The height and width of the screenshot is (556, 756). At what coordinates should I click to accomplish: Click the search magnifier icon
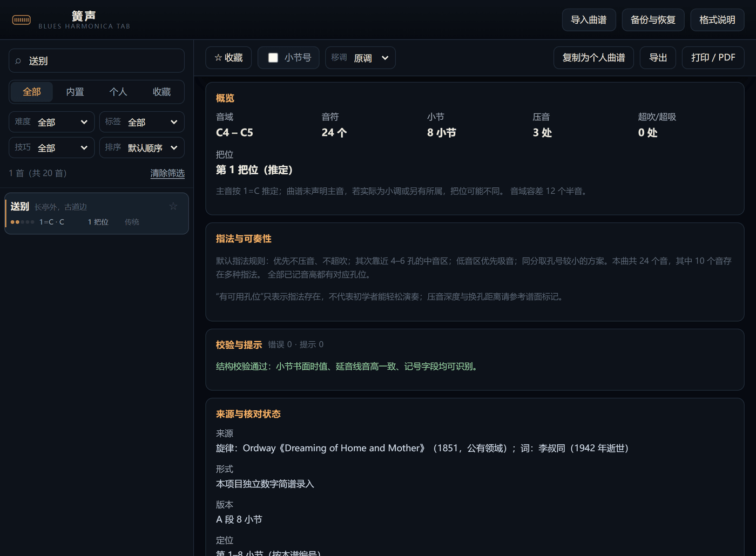click(18, 61)
